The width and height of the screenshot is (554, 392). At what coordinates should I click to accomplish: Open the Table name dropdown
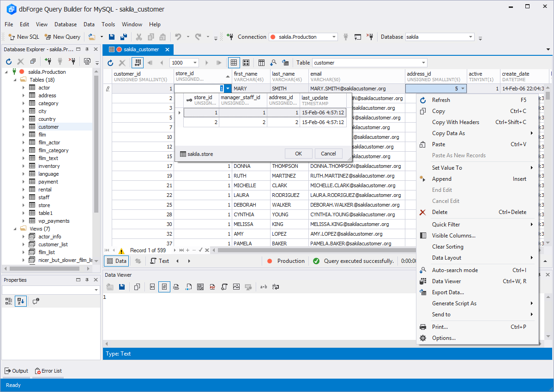tap(423, 63)
